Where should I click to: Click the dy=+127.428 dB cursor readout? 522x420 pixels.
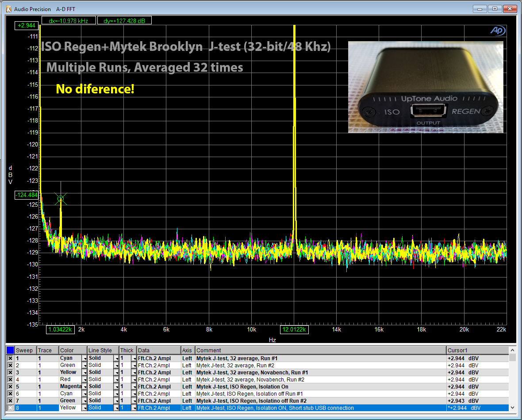(124, 21)
